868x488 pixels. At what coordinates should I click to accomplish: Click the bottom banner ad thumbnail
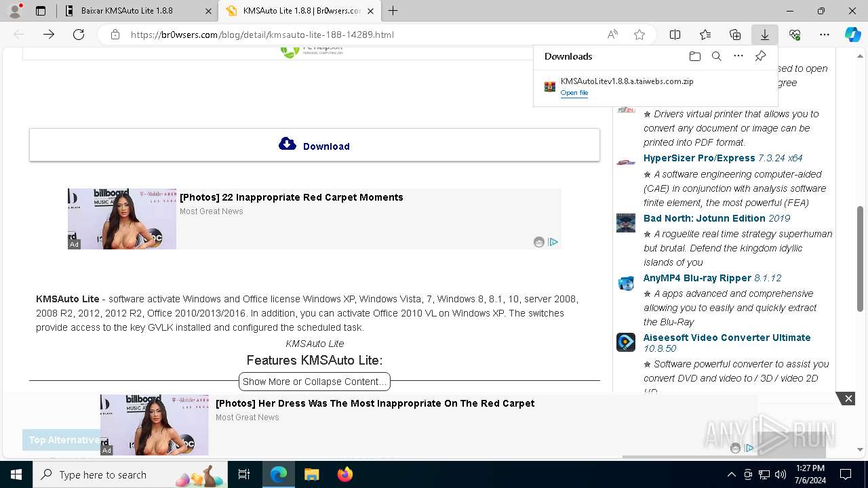click(155, 425)
